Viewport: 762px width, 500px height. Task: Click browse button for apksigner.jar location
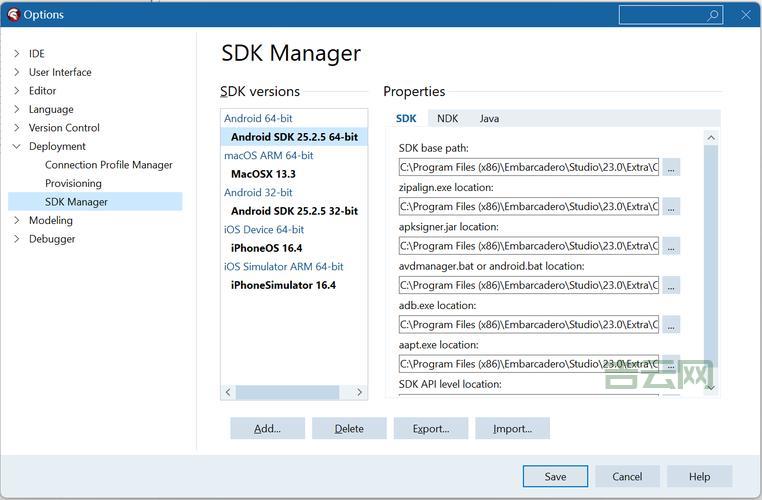671,246
